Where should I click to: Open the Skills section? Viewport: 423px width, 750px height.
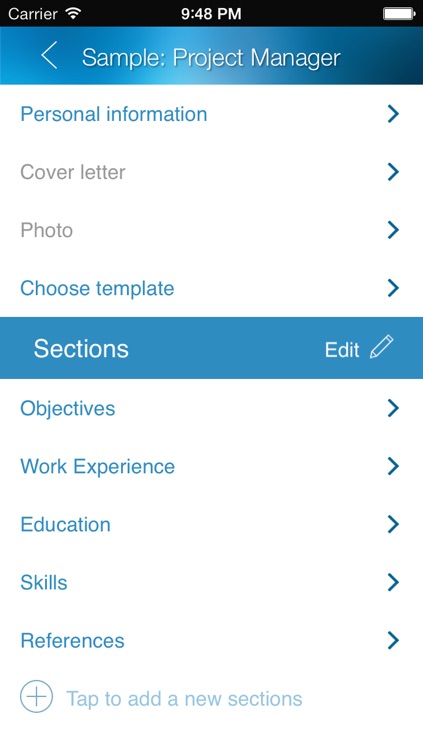click(x=212, y=582)
